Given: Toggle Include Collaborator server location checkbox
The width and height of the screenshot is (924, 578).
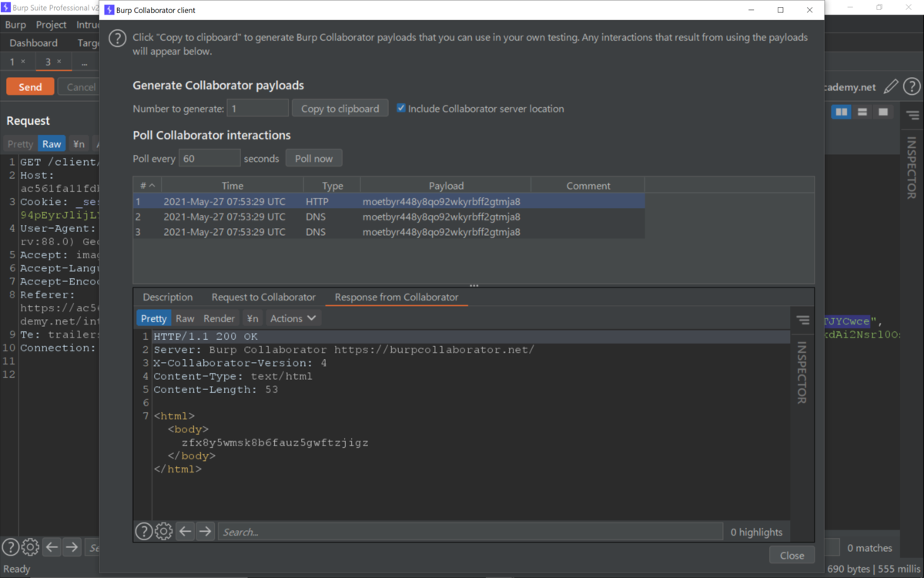Looking at the screenshot, I should pos(401,109).
